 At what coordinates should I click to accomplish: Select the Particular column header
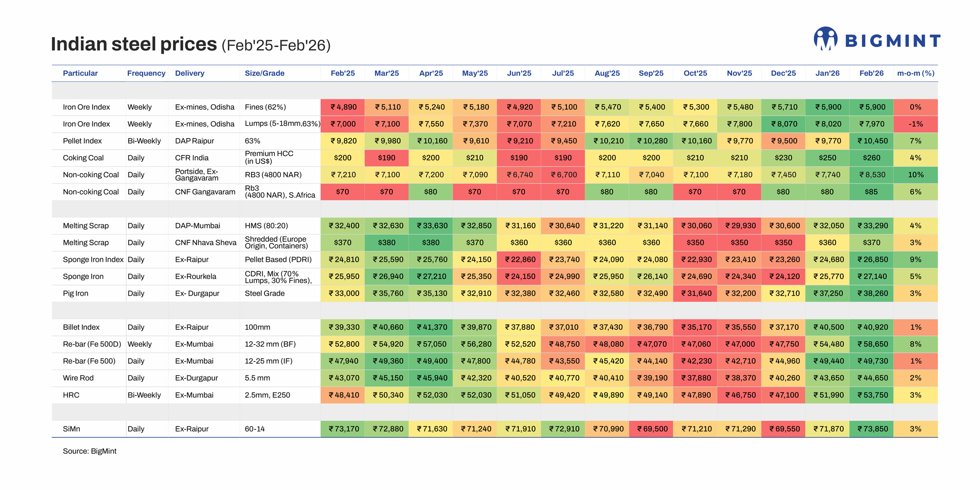click(80, 73)
